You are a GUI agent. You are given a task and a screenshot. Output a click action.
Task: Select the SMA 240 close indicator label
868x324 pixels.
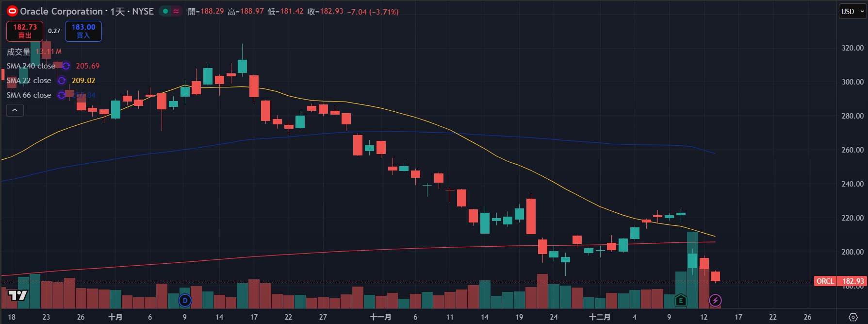click(x=31, y=66)
